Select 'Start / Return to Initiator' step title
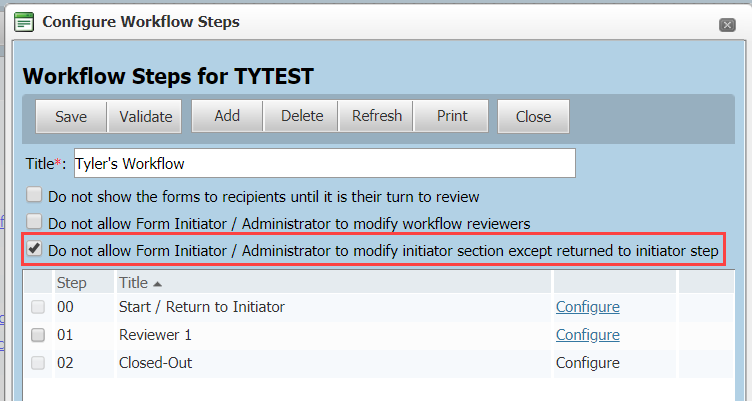 [x=202, y=307]
